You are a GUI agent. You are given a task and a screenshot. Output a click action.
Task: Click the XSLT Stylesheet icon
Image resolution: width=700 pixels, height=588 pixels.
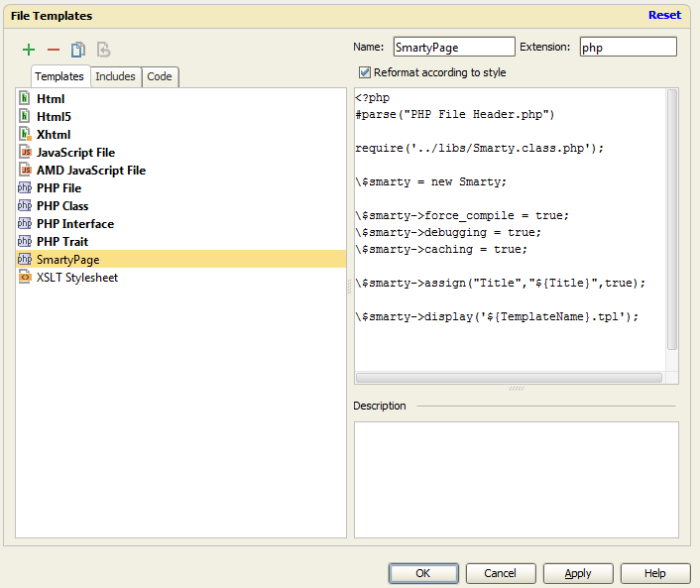[25, 277]
